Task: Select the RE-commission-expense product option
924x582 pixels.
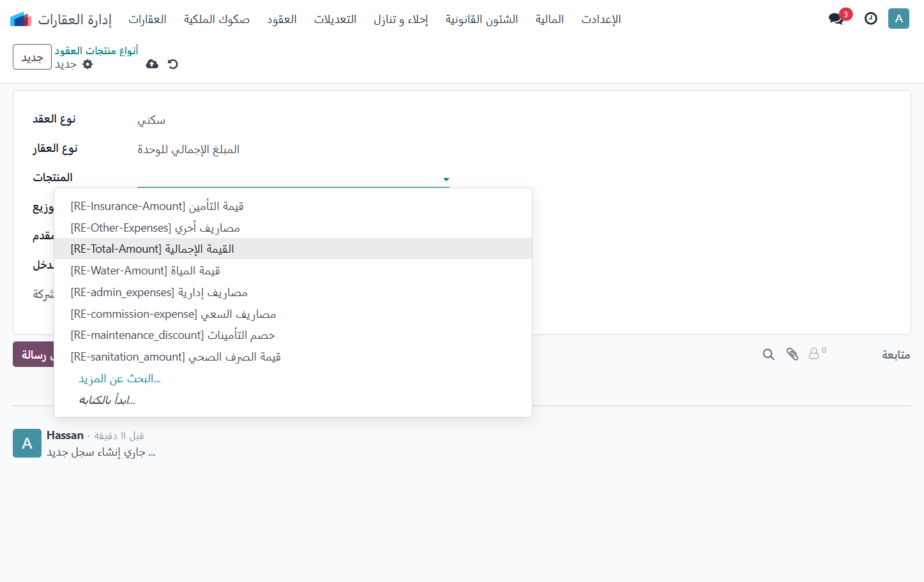Action: tap(293, 314)
